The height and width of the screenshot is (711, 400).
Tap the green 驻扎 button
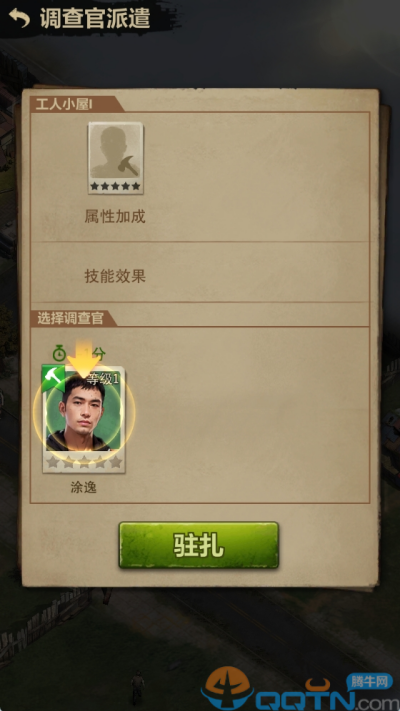199,545
